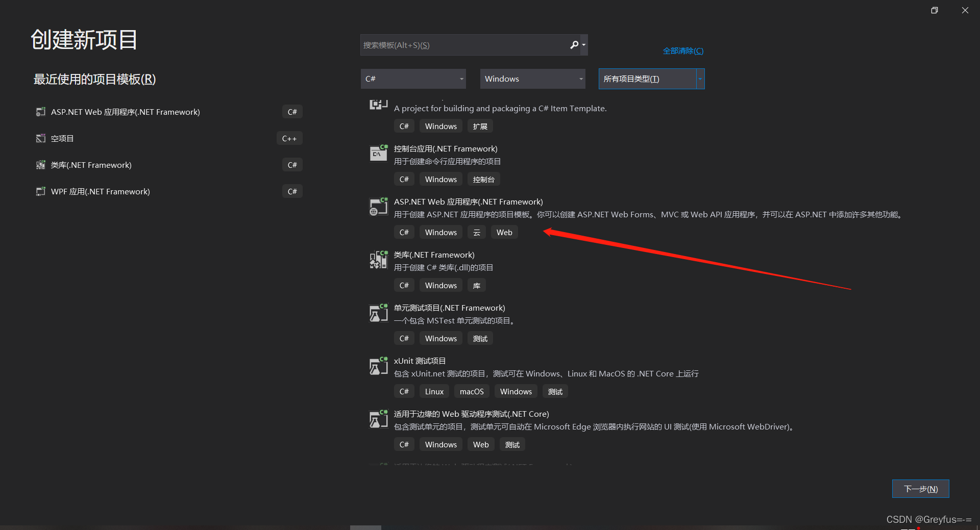Screen dimensions: 980x530
Task: Click C# tag under class library list item
Action: coord(404,285)
